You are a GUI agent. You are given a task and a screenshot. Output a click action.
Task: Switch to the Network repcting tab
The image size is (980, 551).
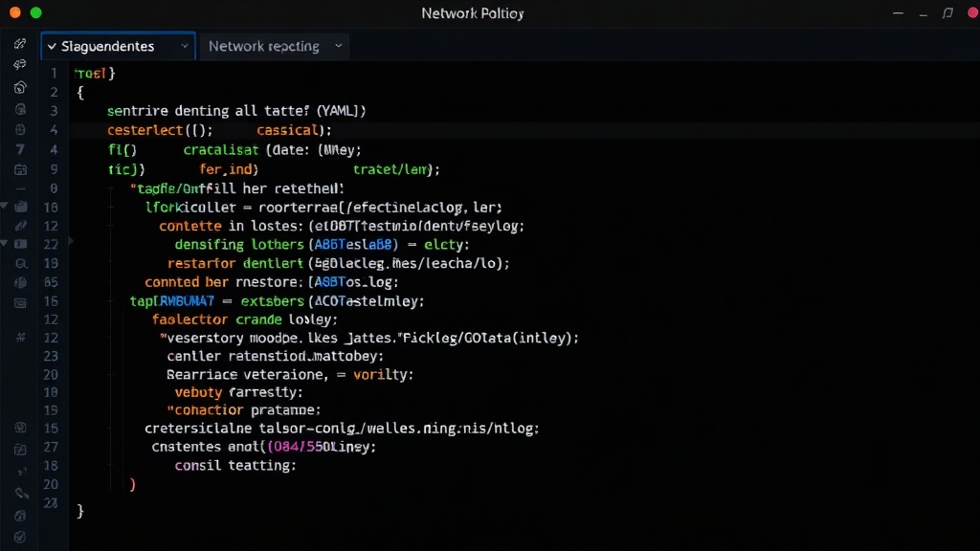275,46
